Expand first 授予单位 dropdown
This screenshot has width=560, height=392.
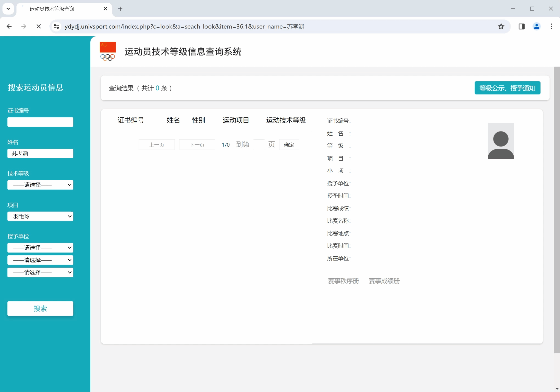40,248
